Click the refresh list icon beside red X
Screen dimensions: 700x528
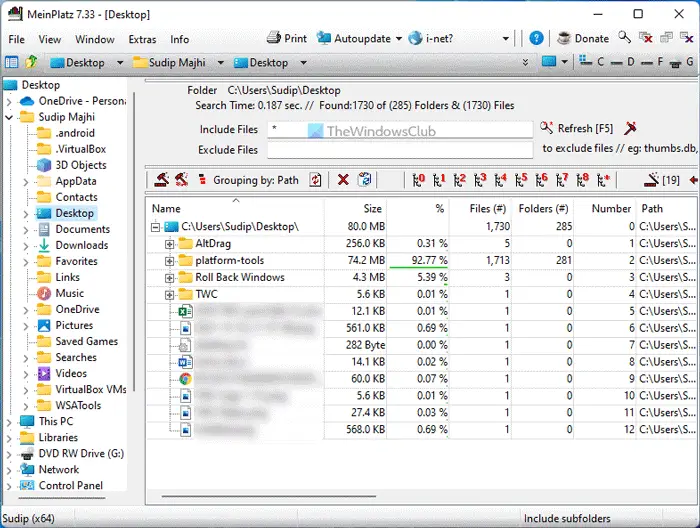(x=365, y=180)
